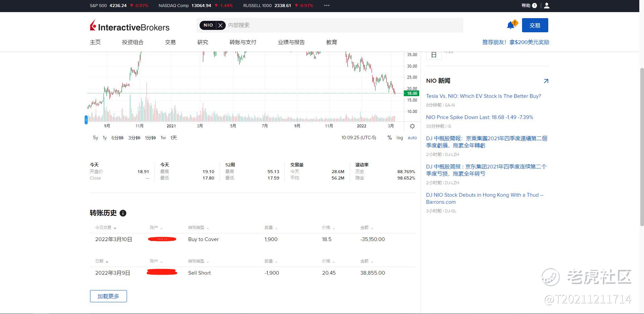Click the 加载更多 load more button

click(x=108, y=296)
